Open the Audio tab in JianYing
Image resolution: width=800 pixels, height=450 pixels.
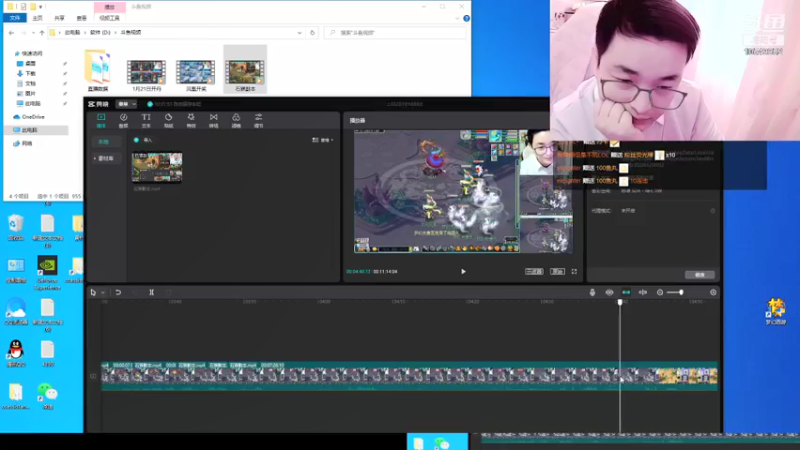[123, 121]
